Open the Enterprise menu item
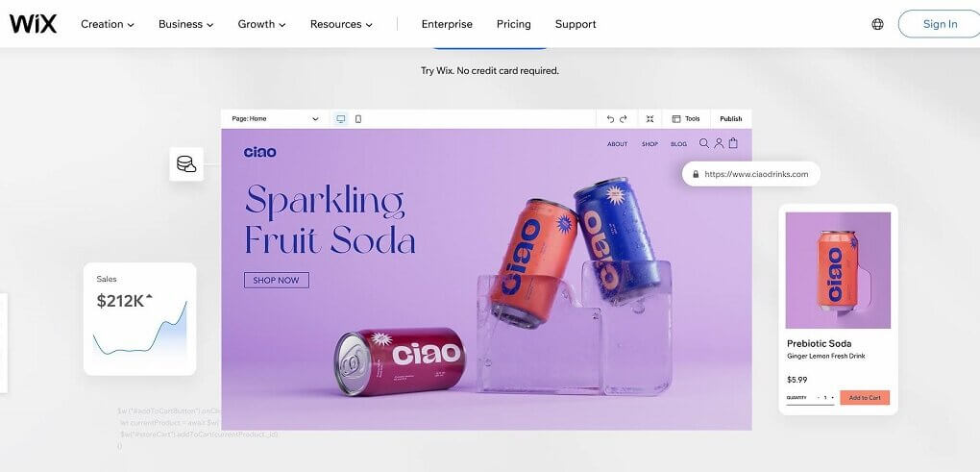 click(447, 24)
